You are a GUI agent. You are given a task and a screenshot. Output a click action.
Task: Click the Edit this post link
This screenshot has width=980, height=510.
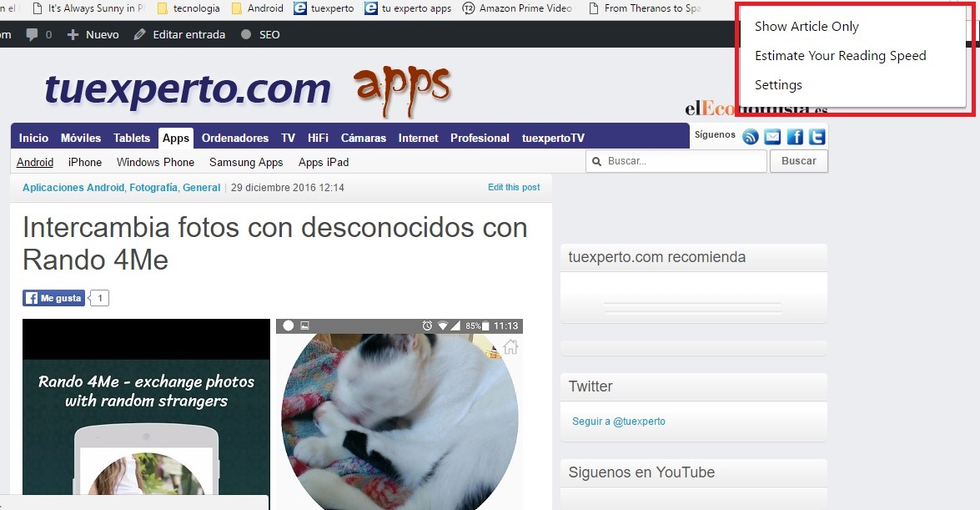click(514, 188)
